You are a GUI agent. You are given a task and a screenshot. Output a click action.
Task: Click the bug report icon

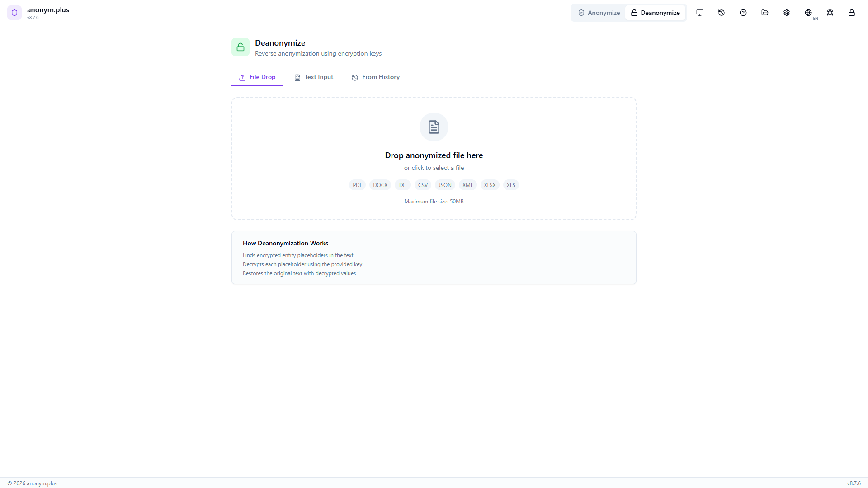pyautogui.click(x=830, y=13)
